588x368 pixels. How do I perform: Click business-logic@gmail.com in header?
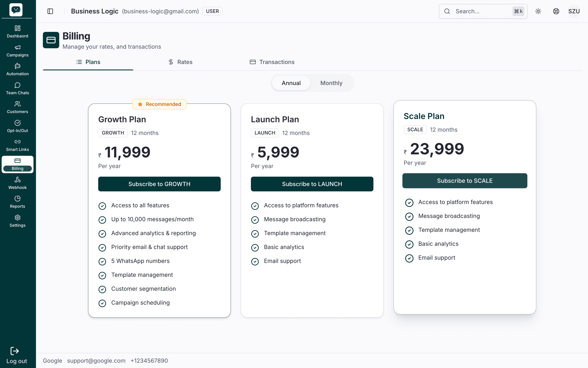pyautogui.click(x=160, y=11)
